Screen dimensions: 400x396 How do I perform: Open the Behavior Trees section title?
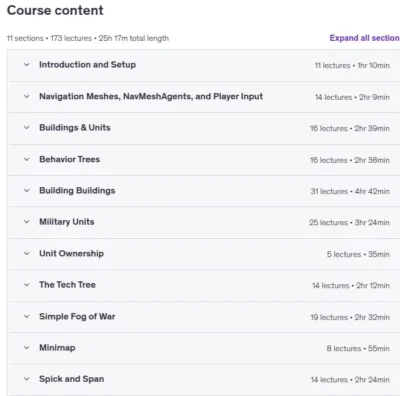pos(69,159)
